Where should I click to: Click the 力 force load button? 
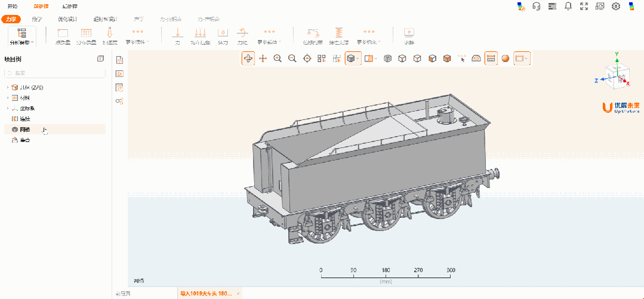(177, 35)
